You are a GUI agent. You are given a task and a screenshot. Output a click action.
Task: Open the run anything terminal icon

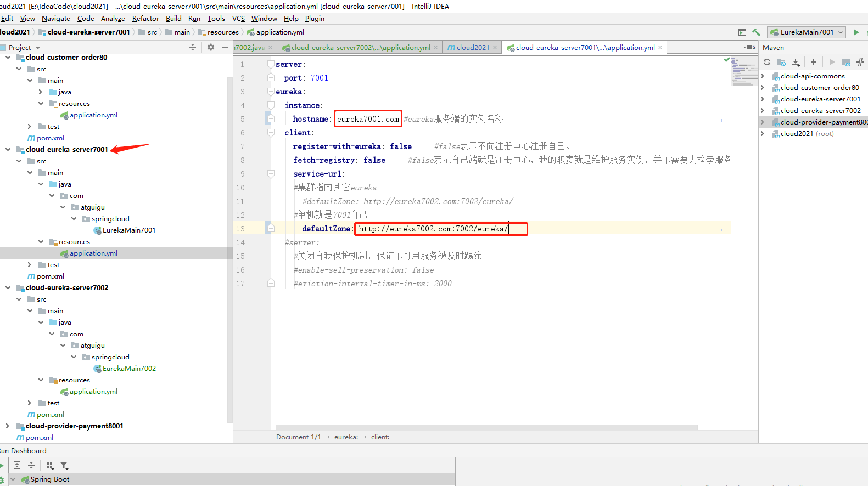pos(742,32)
